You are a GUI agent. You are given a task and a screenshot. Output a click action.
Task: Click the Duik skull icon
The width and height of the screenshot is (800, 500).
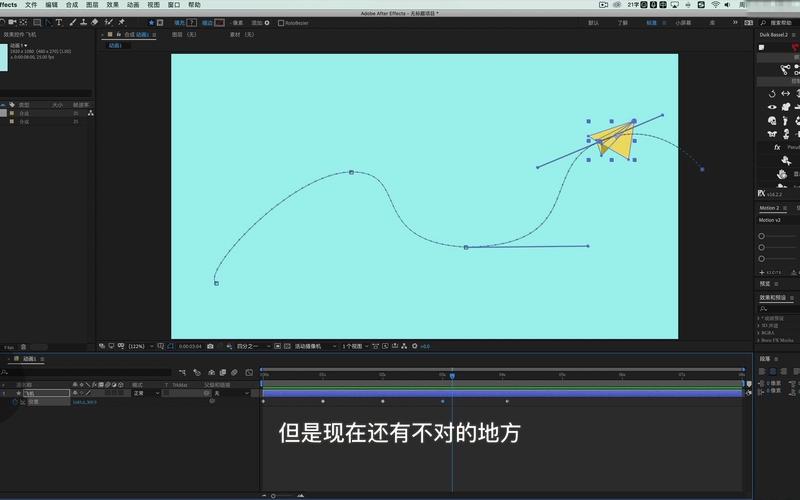click(772, 120)
